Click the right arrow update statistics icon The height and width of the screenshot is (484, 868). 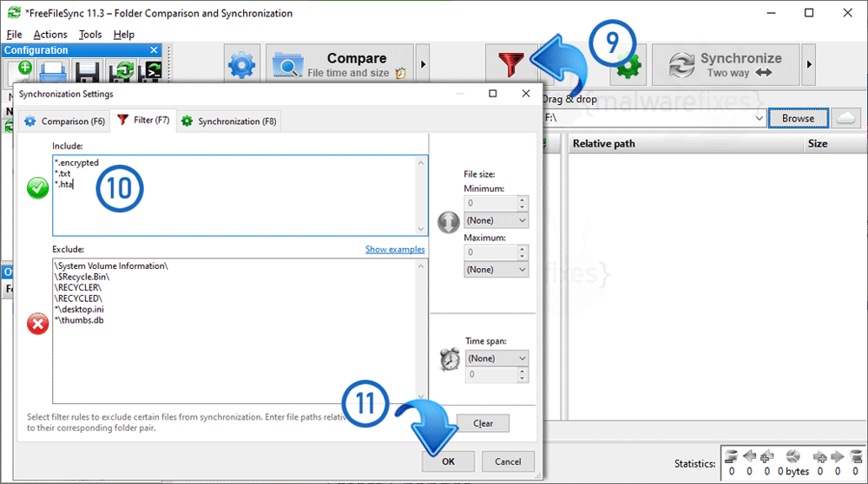click(x=838, y=456)
